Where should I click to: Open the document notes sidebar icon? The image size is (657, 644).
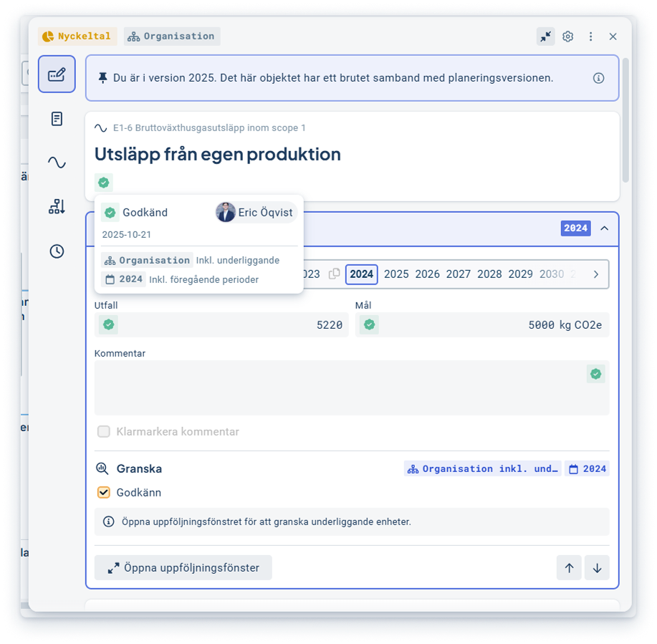(57, 119)
